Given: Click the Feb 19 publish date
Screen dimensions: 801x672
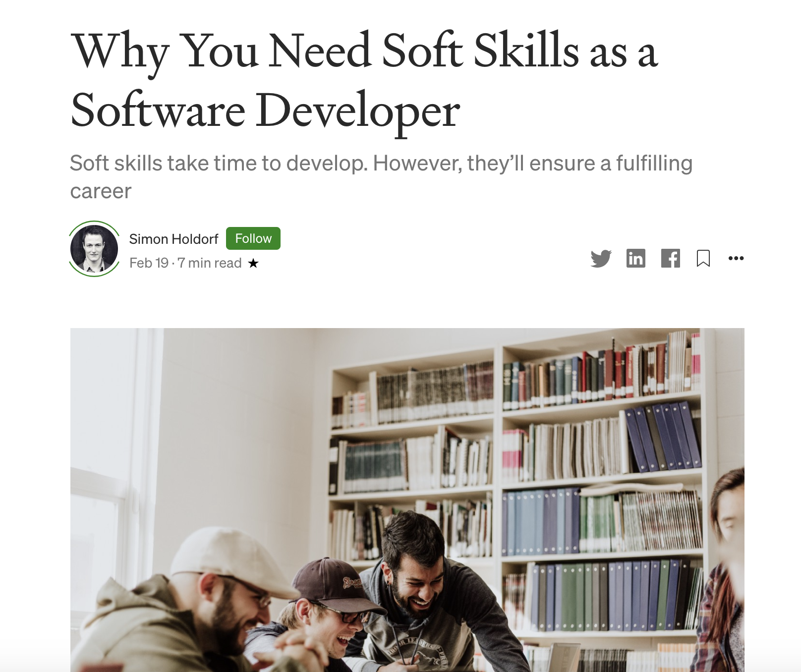Looking at the screenshot, I should 149,263.
